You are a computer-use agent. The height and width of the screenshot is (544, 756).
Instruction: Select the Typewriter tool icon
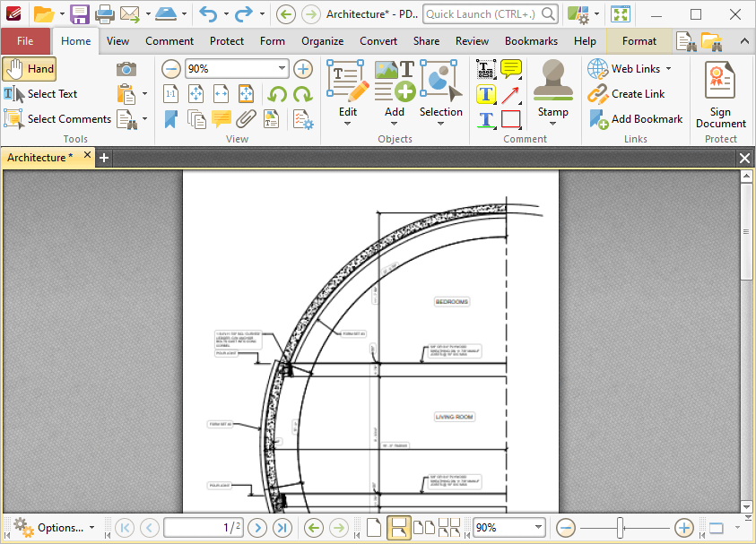click(485, 69)
